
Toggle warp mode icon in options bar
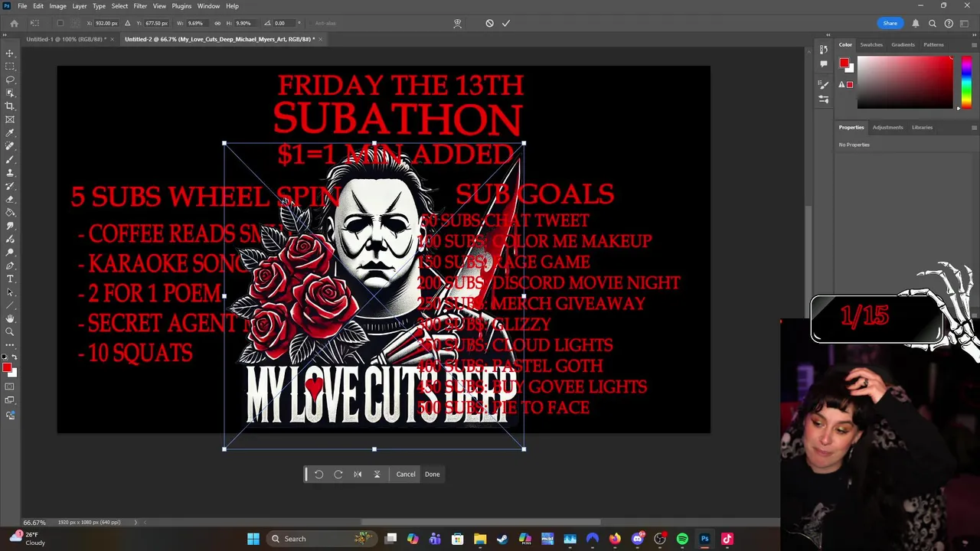pyautogui.click(x=457, y=23)
